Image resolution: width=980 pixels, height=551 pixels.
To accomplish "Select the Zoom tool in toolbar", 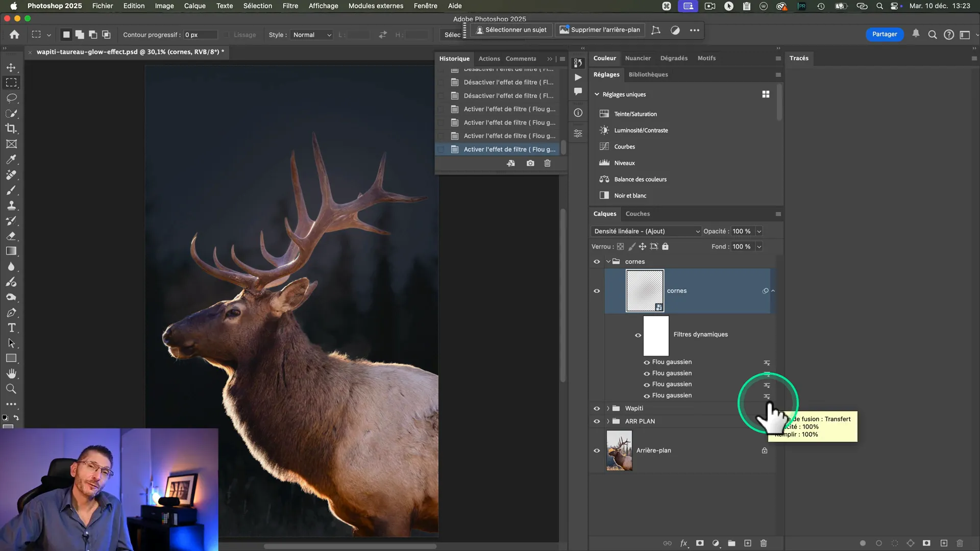I will coord(11,389).
